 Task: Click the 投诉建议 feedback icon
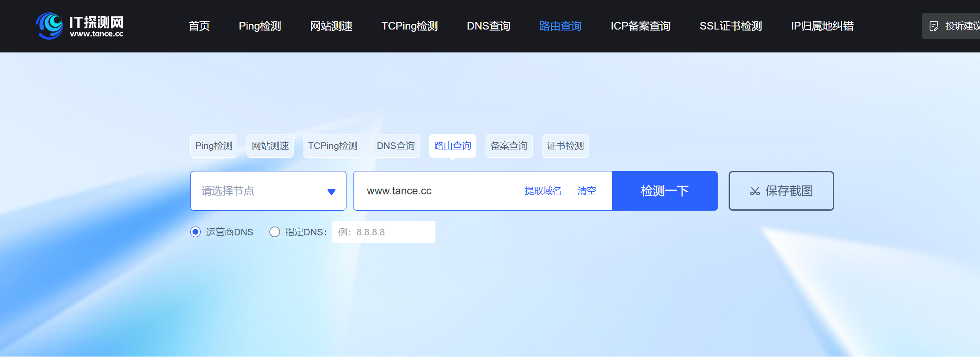933,26
